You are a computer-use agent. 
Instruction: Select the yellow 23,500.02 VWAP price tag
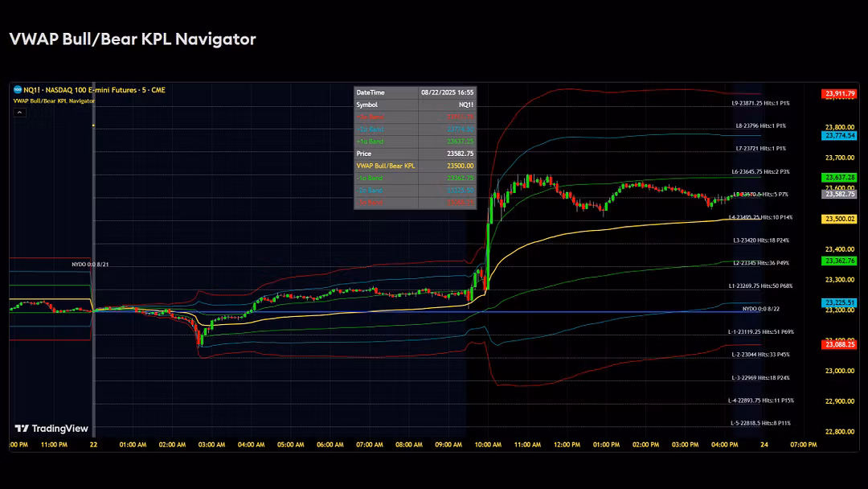coord(838,219)
